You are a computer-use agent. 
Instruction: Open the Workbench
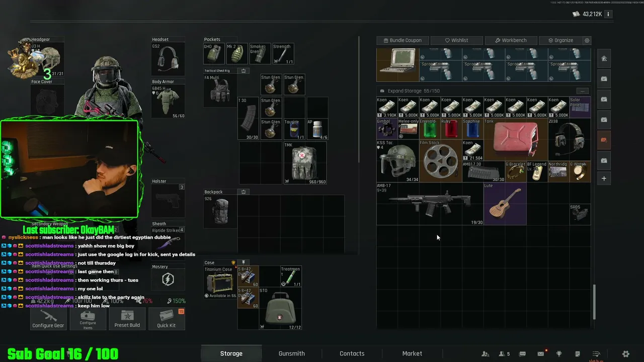[x=511, y=40]
